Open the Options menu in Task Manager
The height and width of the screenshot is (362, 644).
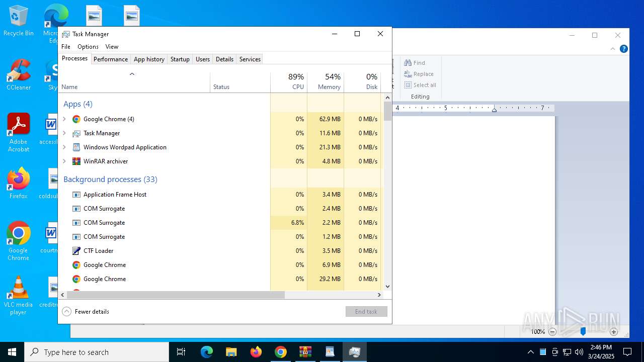tap(88, 47)
